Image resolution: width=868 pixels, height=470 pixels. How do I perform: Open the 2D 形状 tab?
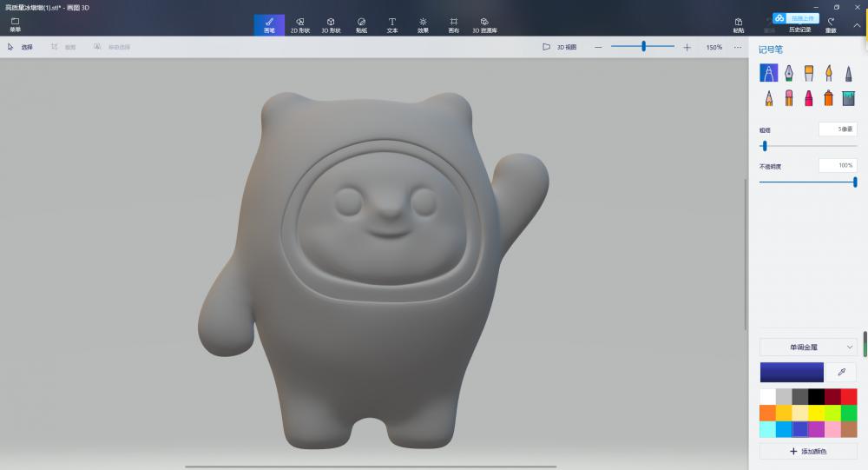pos(300,25)
